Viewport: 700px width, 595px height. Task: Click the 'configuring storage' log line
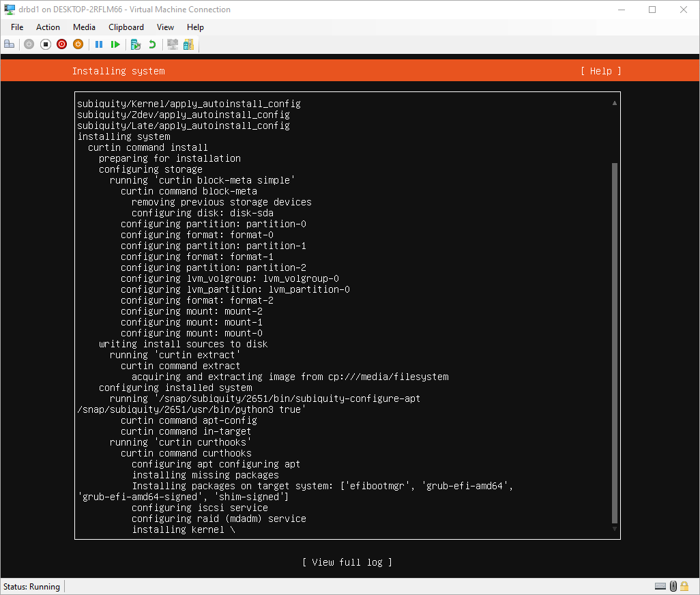[151, 169]
